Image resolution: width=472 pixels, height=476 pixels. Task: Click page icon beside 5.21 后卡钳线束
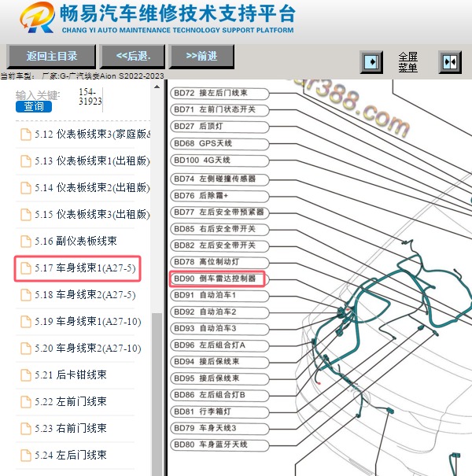coord(25,375)
